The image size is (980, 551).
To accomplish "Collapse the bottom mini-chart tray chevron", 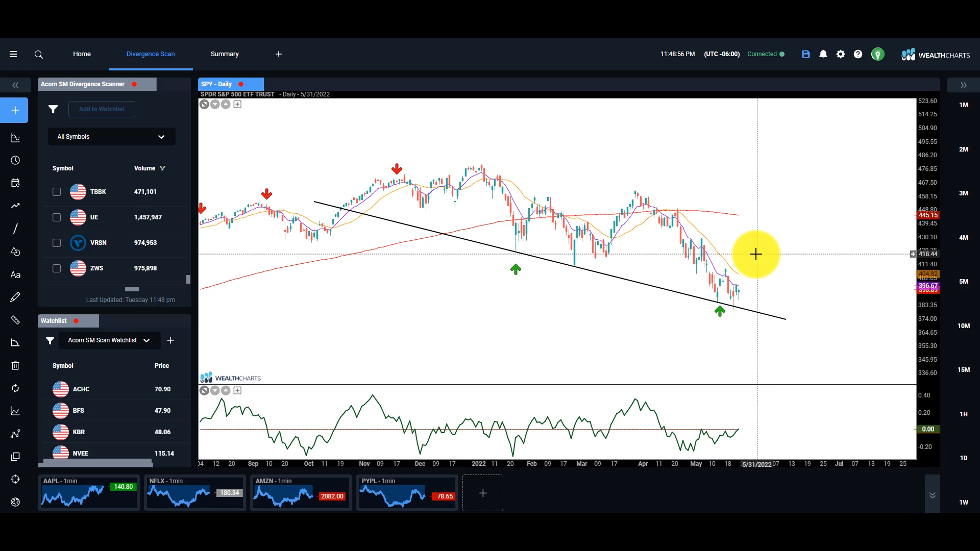I will coord(933,495).
